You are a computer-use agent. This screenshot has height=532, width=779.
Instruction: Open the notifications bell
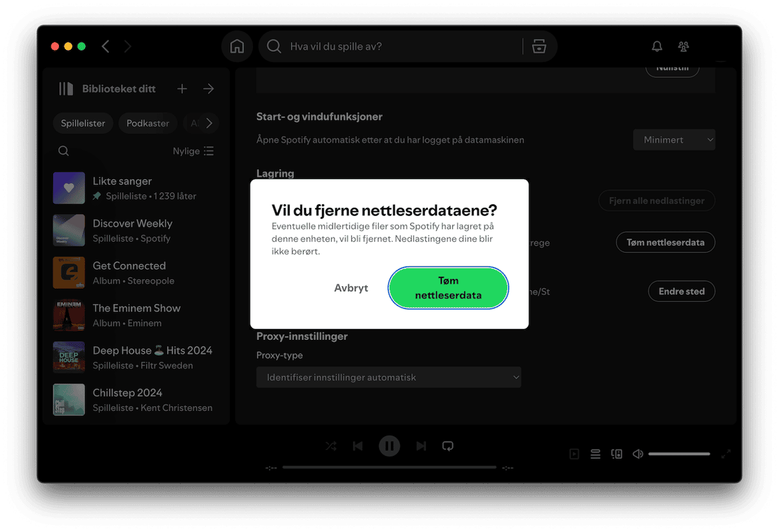(x=657, y=47)
